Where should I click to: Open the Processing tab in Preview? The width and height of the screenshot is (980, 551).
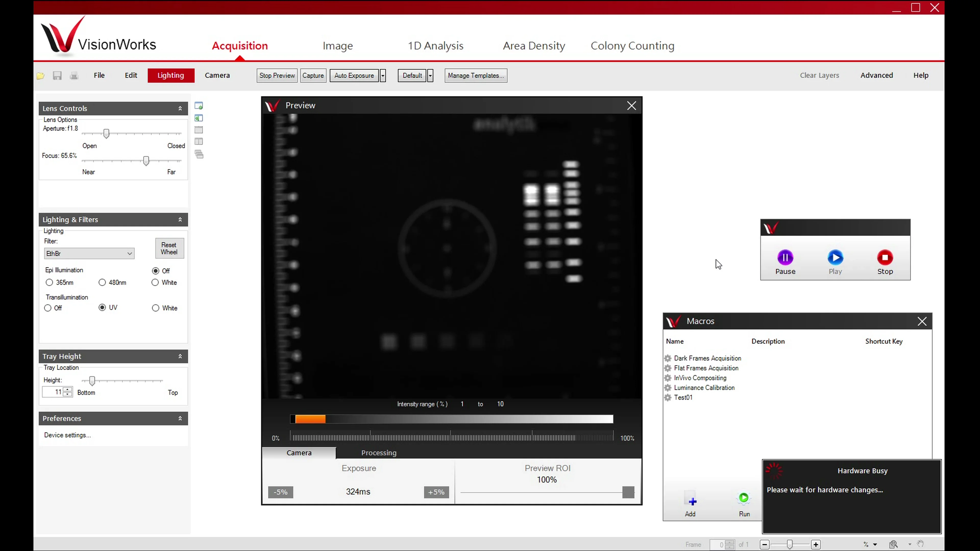[x=378, y=453]
